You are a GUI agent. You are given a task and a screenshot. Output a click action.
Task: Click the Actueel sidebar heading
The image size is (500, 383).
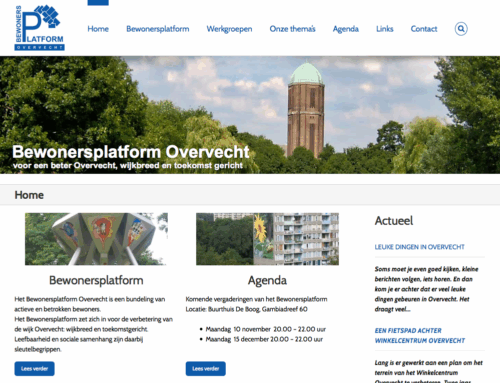(394, 221)
